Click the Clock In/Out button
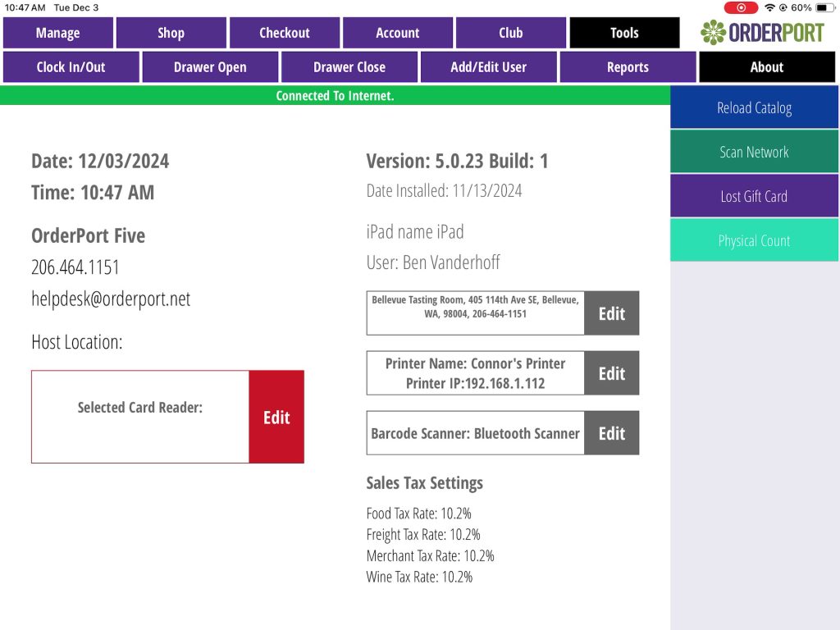This screenshot has height=630, width=840. click(x=71, y=67)
